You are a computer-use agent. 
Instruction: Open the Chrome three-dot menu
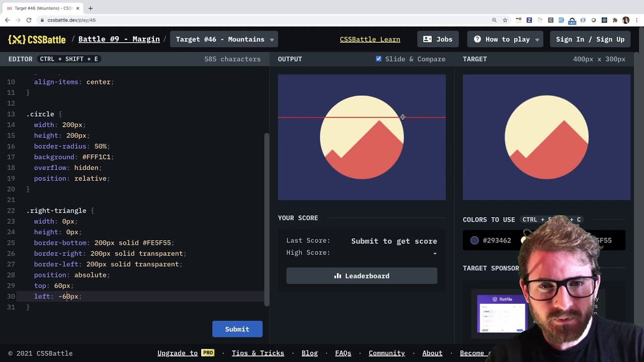pos(636,20)
